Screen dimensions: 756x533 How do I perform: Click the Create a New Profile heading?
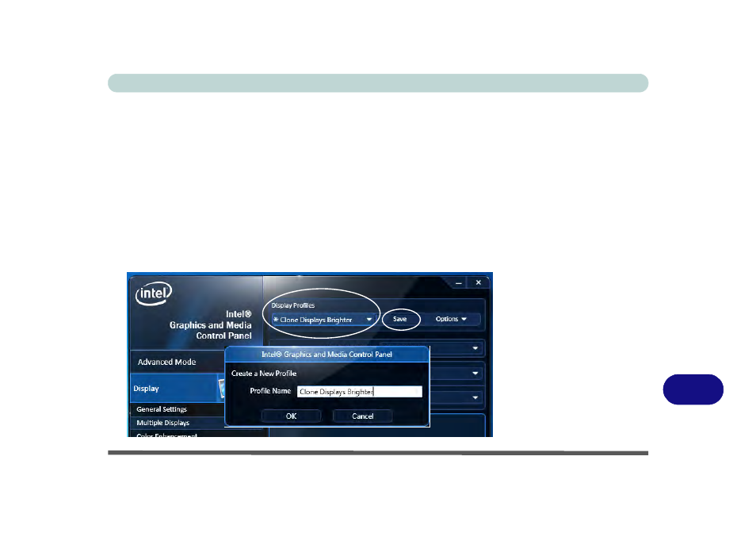pyautogui.click(x=264, y=374)
